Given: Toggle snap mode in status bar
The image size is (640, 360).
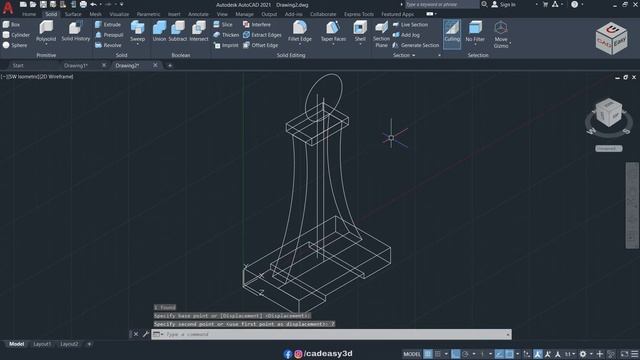Looking at the screenshot, I should [x=438, y=354].
